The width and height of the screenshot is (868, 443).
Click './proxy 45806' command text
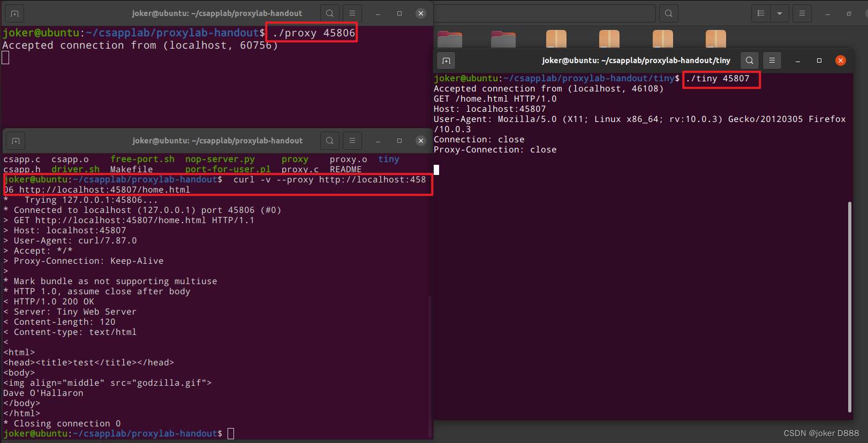click(x=314, y=33)
